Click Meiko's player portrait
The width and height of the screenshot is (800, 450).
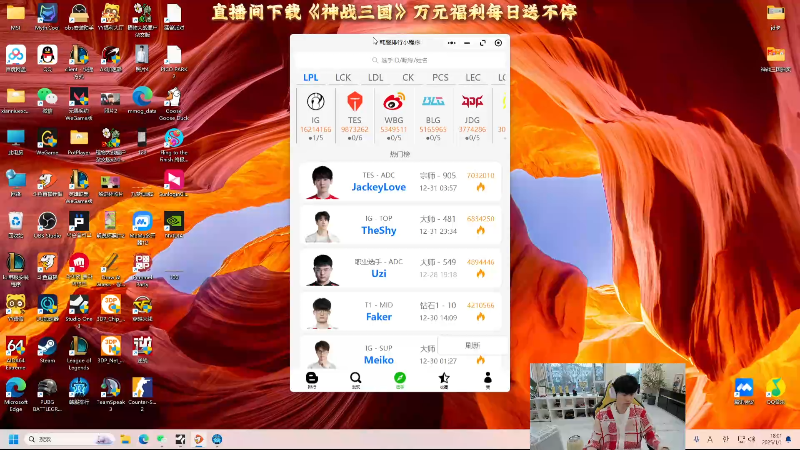click(x=322, y=355)
